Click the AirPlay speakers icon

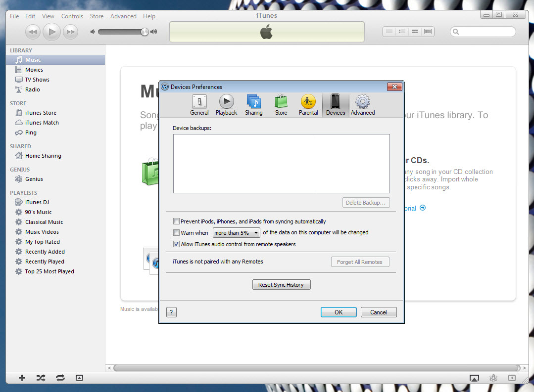coord(474,378)
